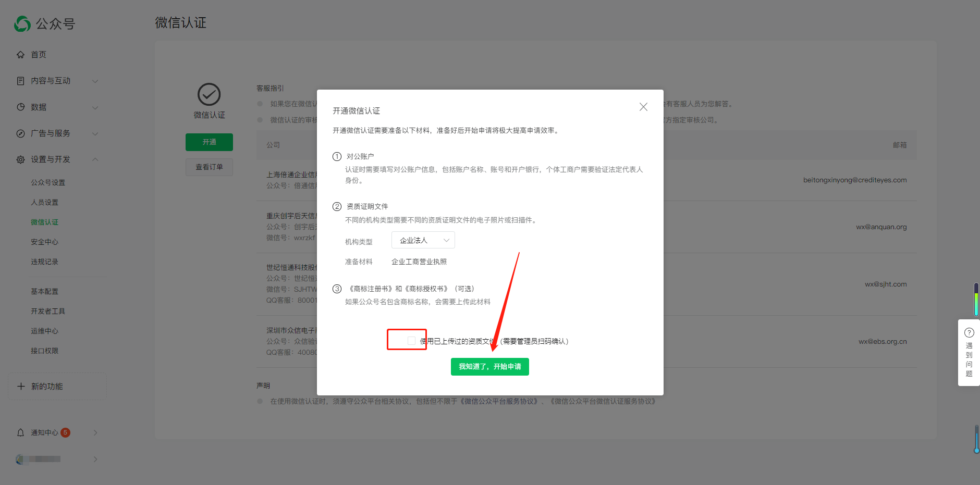The height and width of the screenshot is (485, 980).
Task: Click the 通知中心 bell icon
Action: click(21, 432)
